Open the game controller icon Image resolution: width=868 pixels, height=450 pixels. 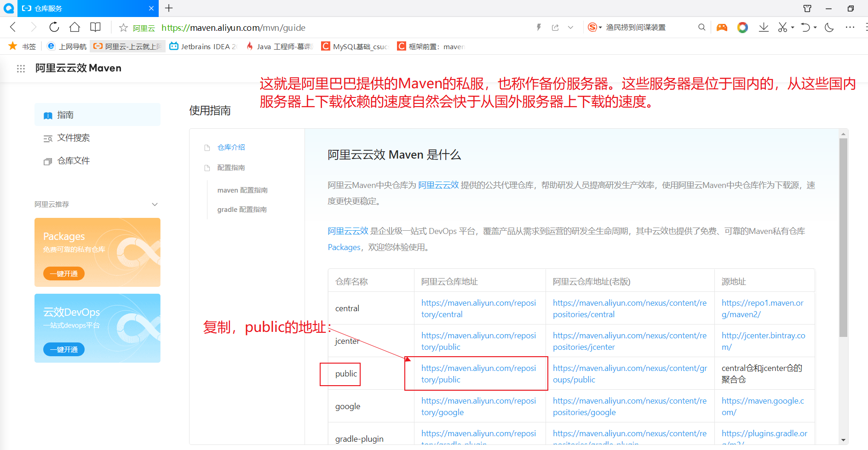(722, 28)
